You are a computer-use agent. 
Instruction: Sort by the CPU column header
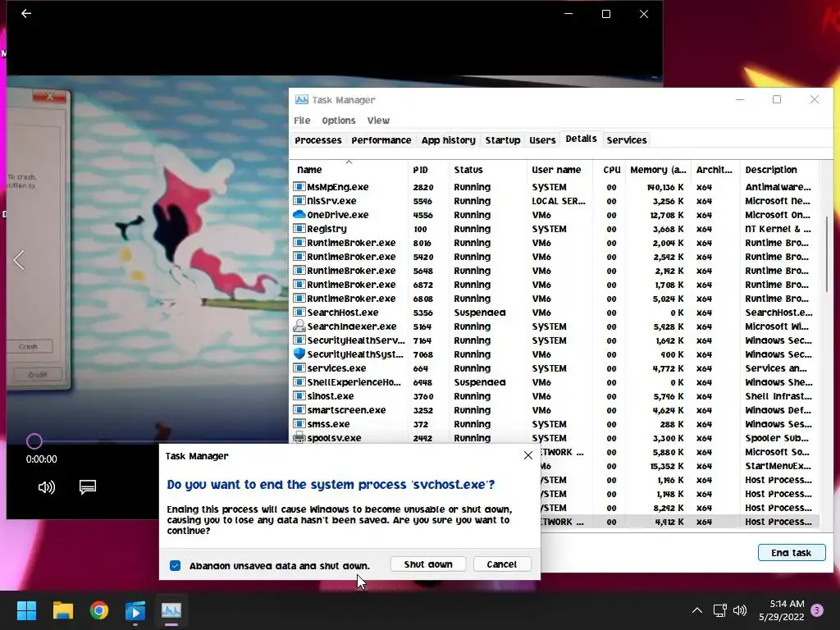tap(610, 170)
